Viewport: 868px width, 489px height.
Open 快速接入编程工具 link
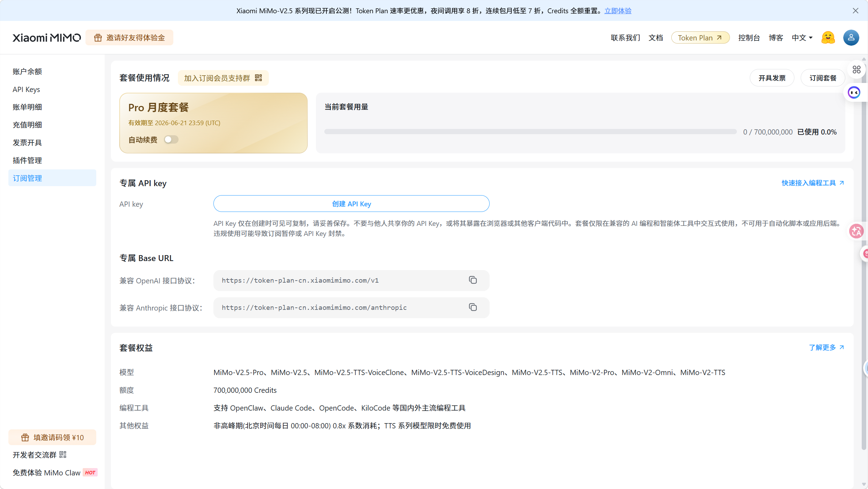click(x=813, y=183)
